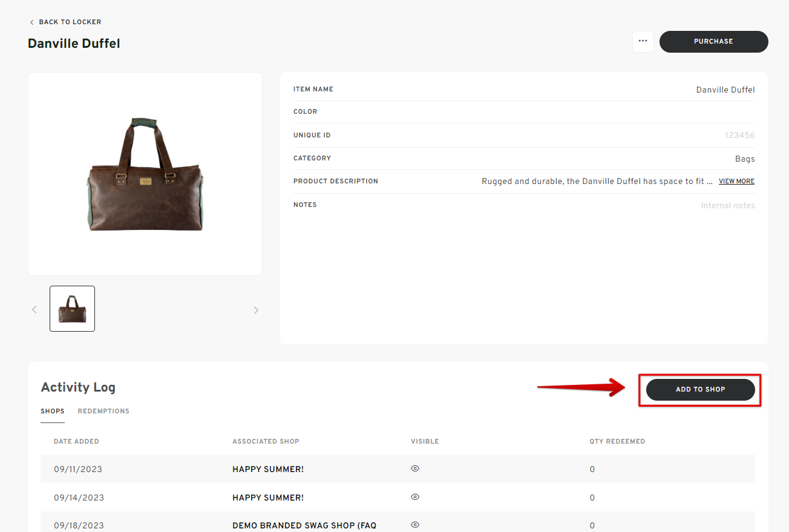Image resolution: width=789 pixels, height=532 pixels.
Task: Click the Internal notes field
Action: [x=728, y=206]
